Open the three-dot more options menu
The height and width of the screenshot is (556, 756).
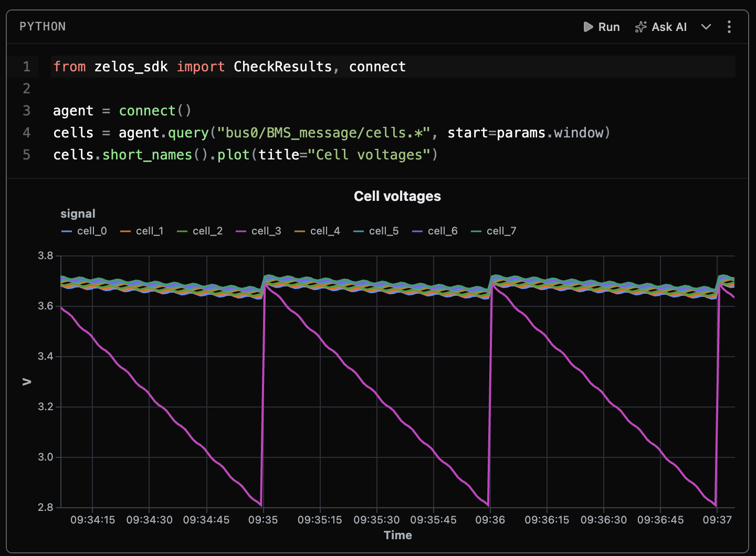point(729,27)
